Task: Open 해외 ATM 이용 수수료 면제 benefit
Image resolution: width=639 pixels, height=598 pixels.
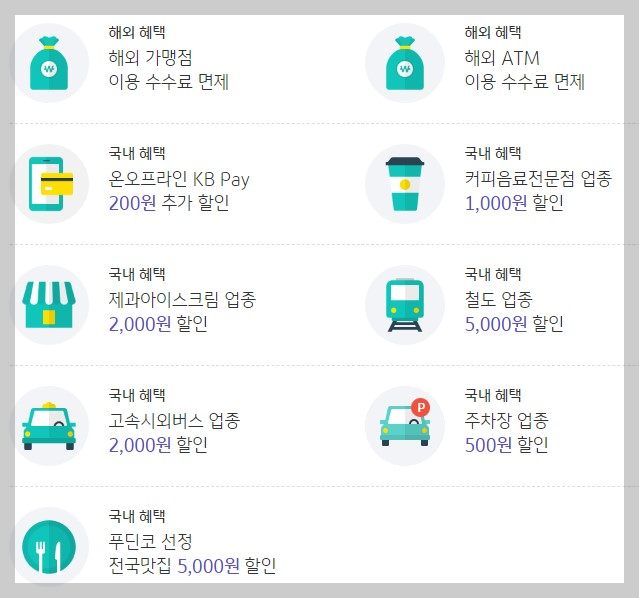Action: point(524,70)
